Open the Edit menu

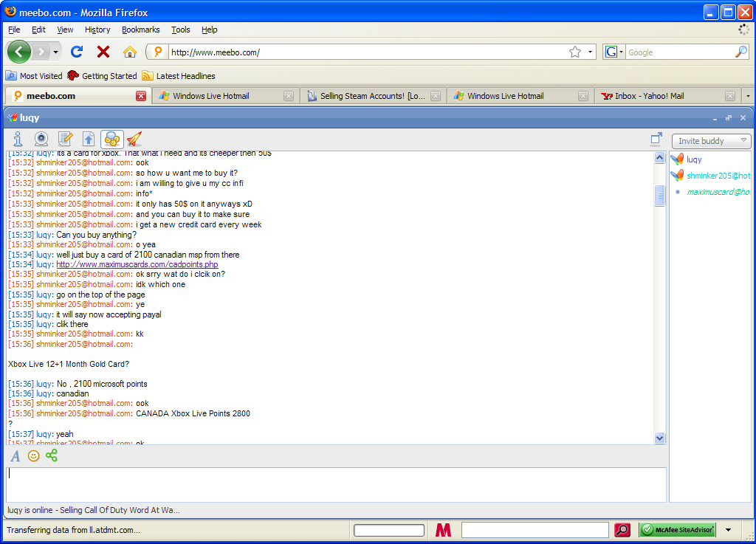tap(38, 30)
